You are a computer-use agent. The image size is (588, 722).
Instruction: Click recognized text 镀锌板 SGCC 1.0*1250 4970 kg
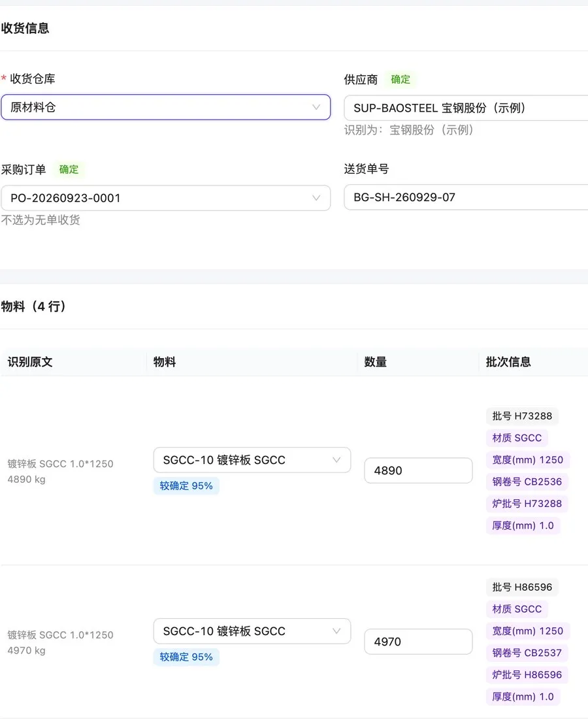pos(60,643)
